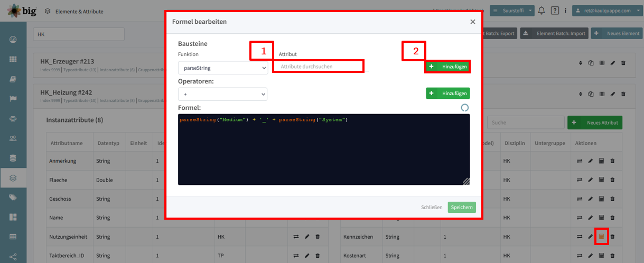
Task: Delete the HK_Heizung #242 element
Action: click(x=623, y=93)
